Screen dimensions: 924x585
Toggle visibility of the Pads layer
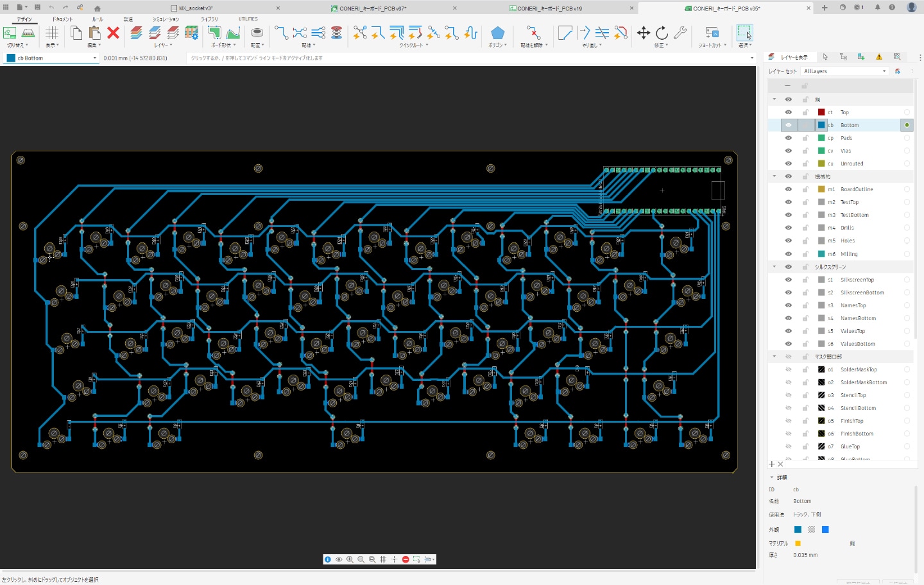coord(789,138)
